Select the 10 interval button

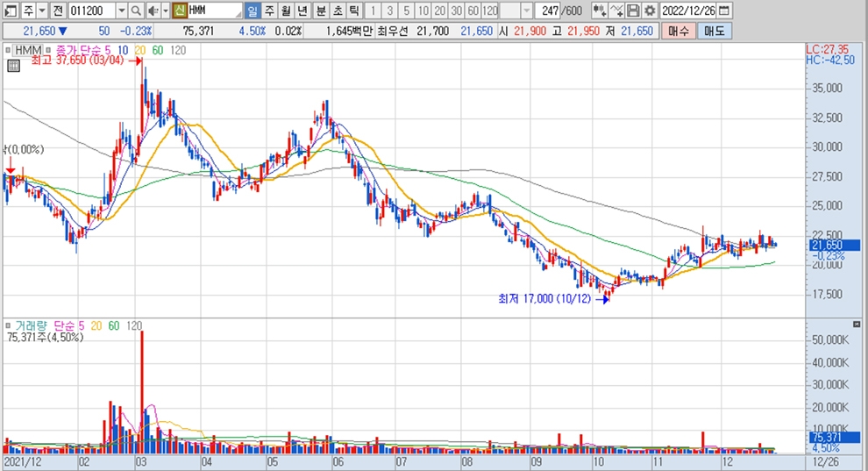[423, 10]
